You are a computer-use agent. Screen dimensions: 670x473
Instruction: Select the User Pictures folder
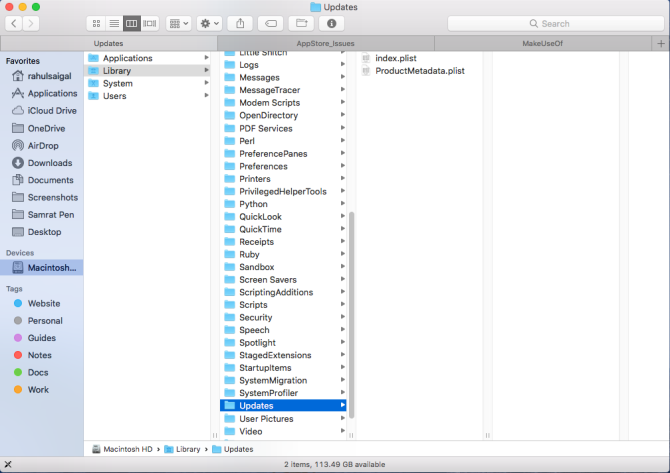(x=283, y=419)
